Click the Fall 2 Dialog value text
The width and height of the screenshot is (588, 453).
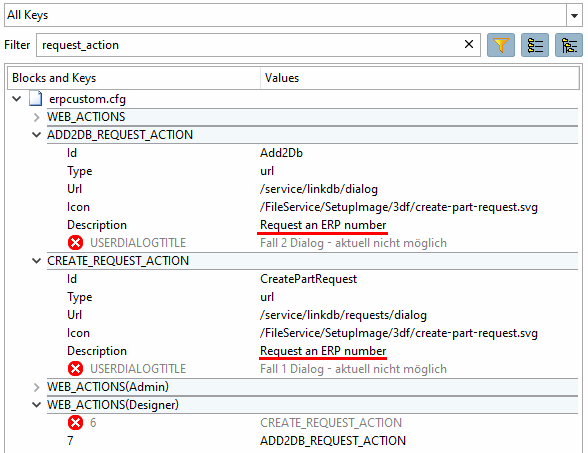click(x=353, y=243)
